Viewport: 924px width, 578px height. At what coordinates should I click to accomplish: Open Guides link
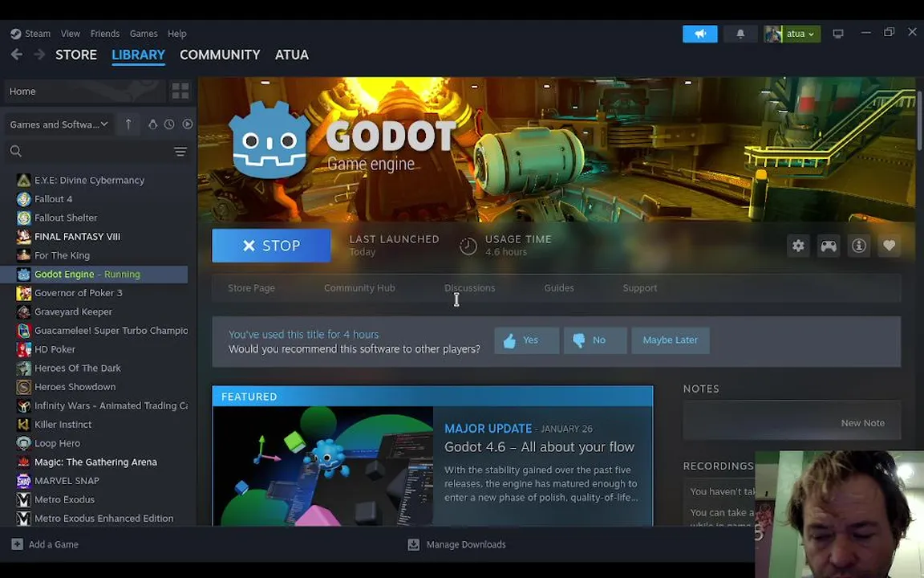tap(558, 288)
